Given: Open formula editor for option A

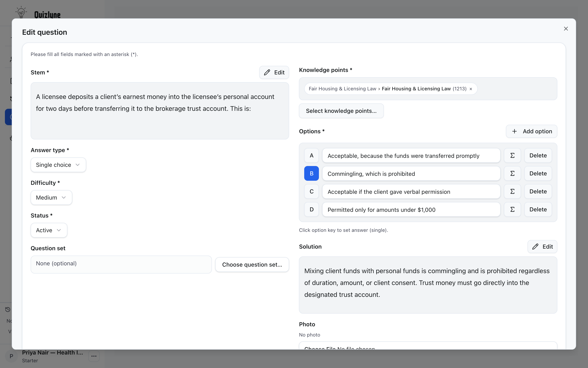Looking at the screenshot, I should tap(512, 156).
